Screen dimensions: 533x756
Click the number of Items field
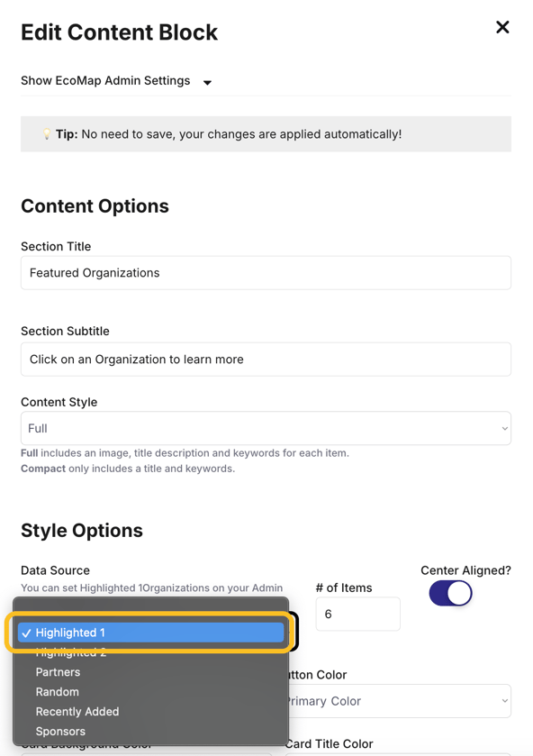(357, 614)
